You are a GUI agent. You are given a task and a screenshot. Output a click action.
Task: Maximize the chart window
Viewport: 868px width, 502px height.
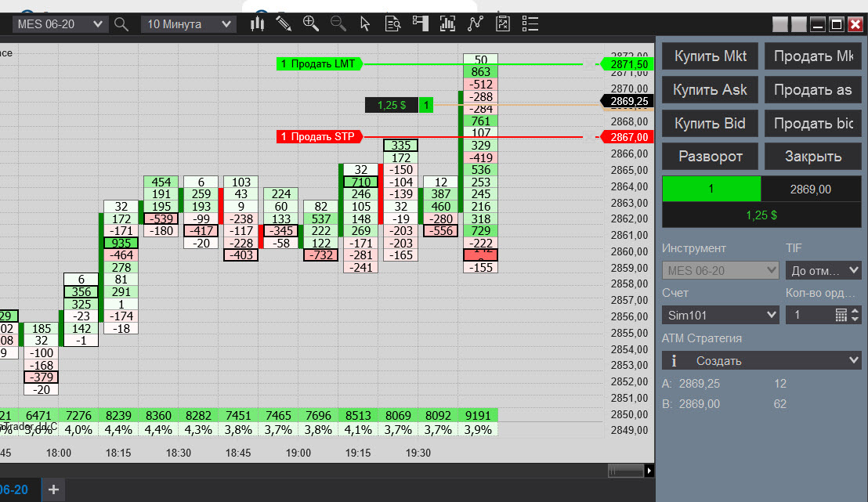coord(837,24)
